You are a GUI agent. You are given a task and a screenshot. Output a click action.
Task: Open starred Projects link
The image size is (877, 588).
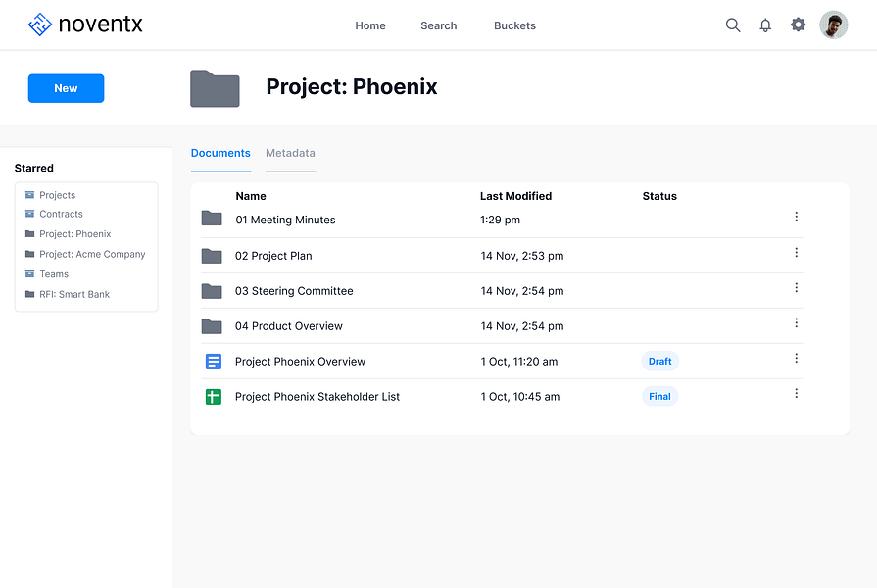(x=57, y=195)
